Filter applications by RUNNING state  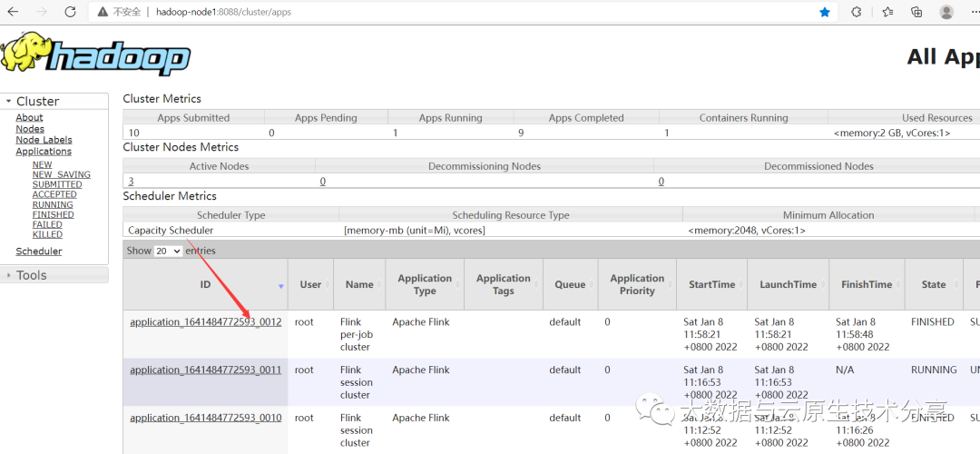[x=53, y=204]
